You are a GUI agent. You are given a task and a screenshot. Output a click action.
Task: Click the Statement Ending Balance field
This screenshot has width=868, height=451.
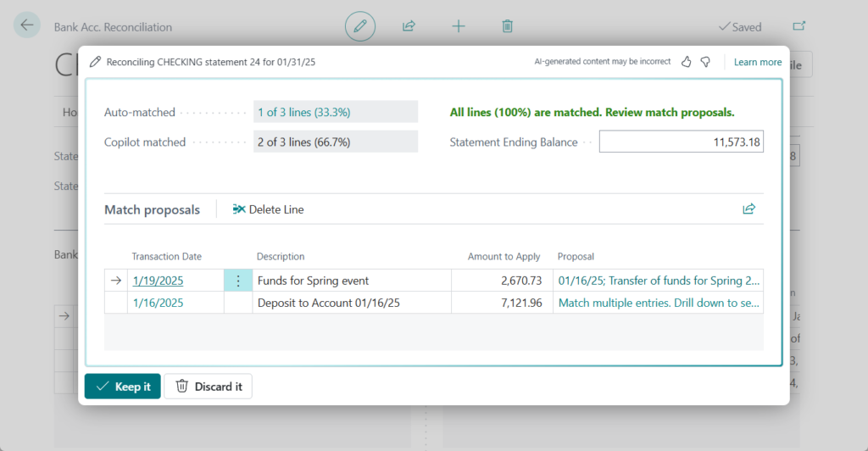tap(681, 142)
